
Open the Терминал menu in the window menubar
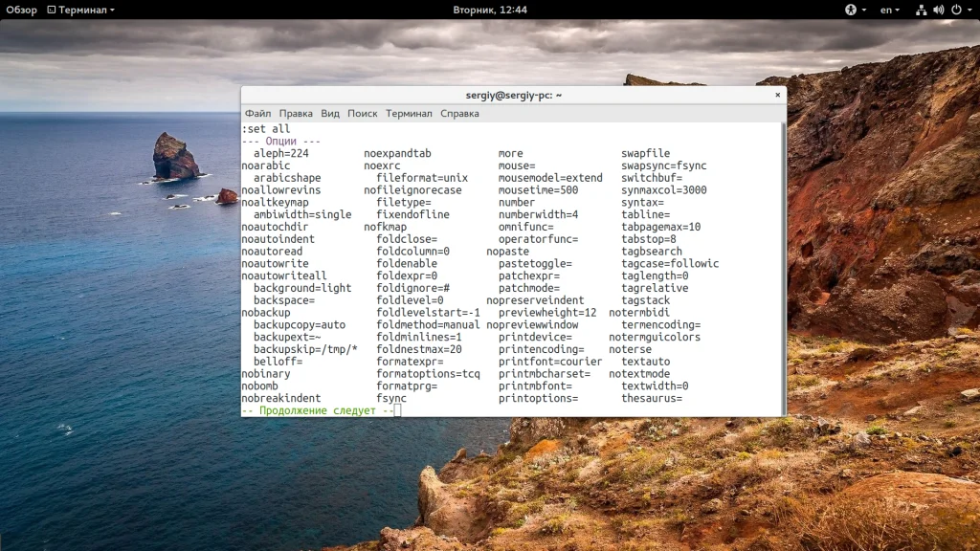click(x=409, y=113)
